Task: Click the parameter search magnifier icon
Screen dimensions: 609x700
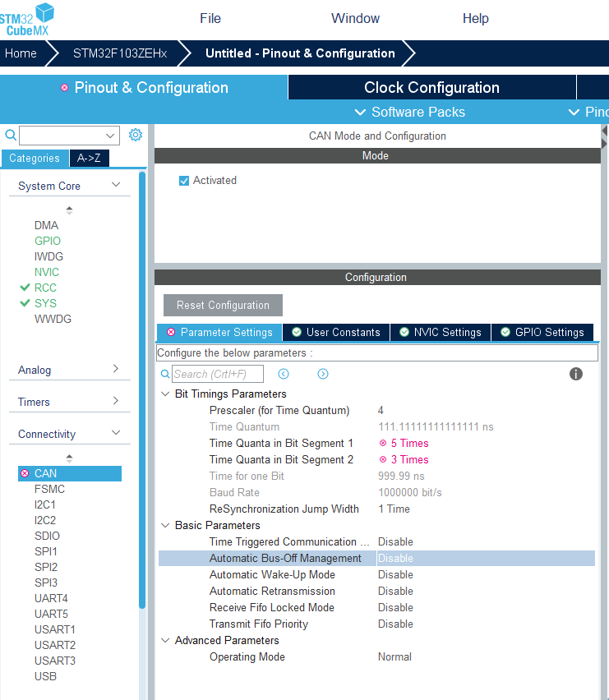Action: [165, 374]
